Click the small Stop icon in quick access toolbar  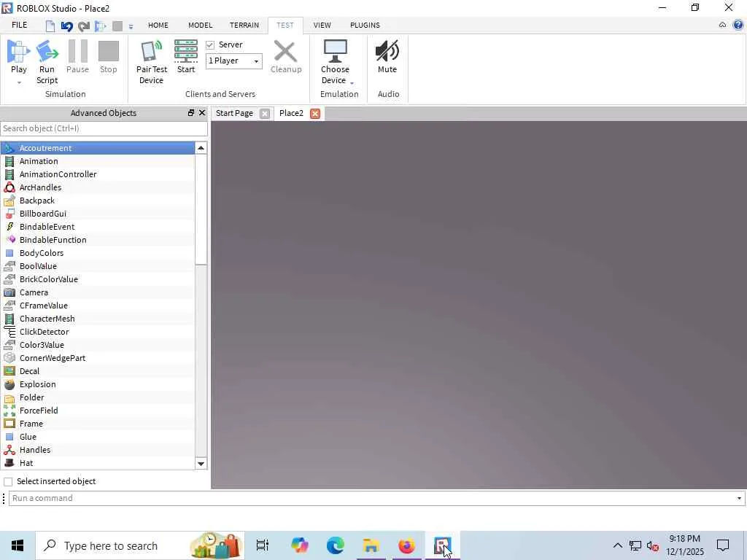[x=117, y=26]
